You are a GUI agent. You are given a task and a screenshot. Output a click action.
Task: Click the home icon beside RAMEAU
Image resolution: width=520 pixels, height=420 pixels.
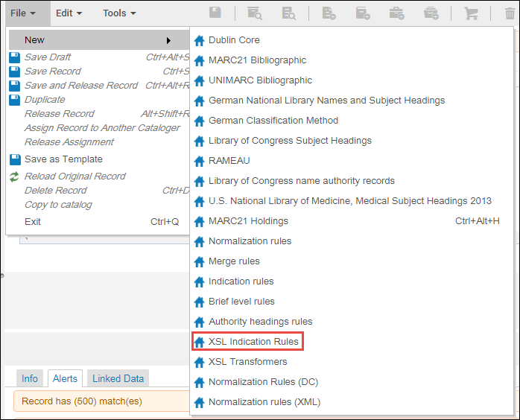(x=199, y=161)
